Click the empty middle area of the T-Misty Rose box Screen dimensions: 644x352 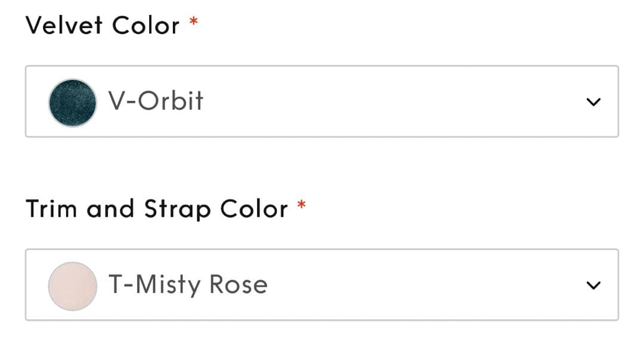417,285
